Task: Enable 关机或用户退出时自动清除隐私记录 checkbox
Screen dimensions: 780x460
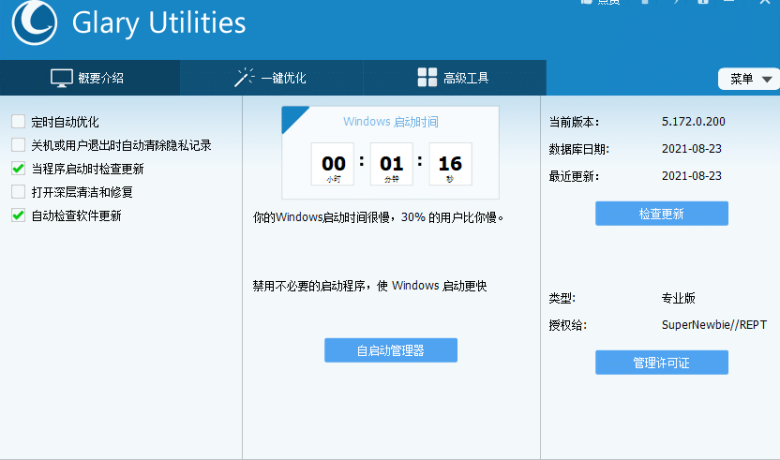Action: coord(18,145)
